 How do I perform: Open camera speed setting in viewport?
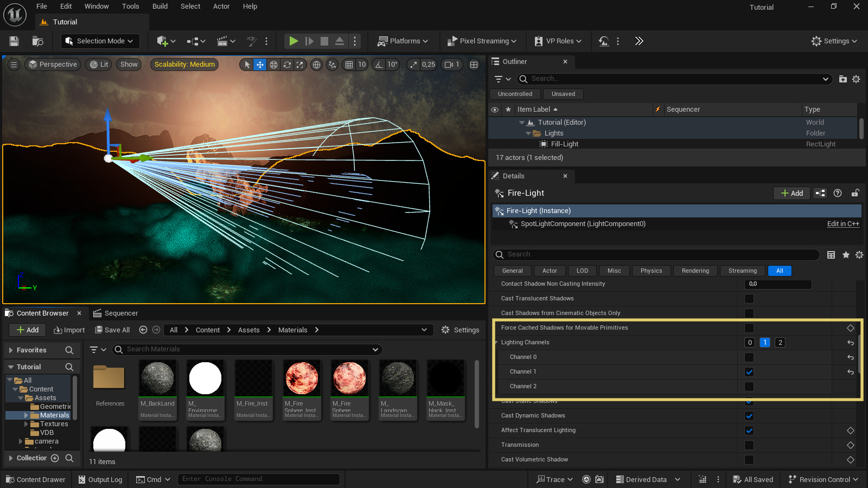452,65
